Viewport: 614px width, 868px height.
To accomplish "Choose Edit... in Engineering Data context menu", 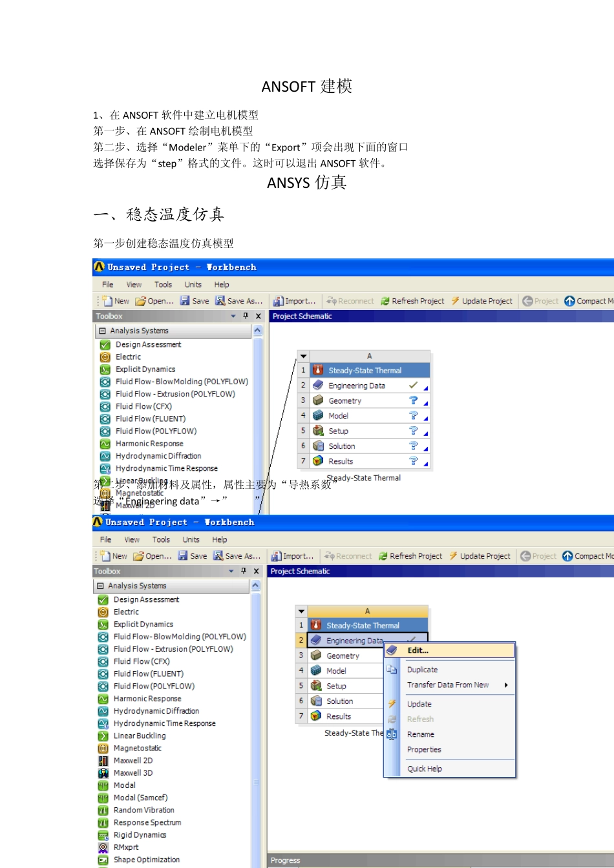I will coord(450,650).
